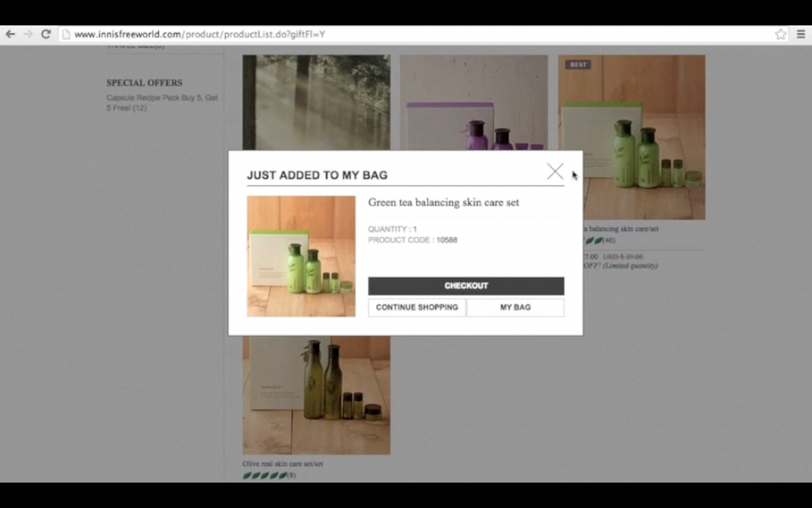Click the Limited quantity discount note
This screenshot has width=812, height=508.
click(620, 266)
